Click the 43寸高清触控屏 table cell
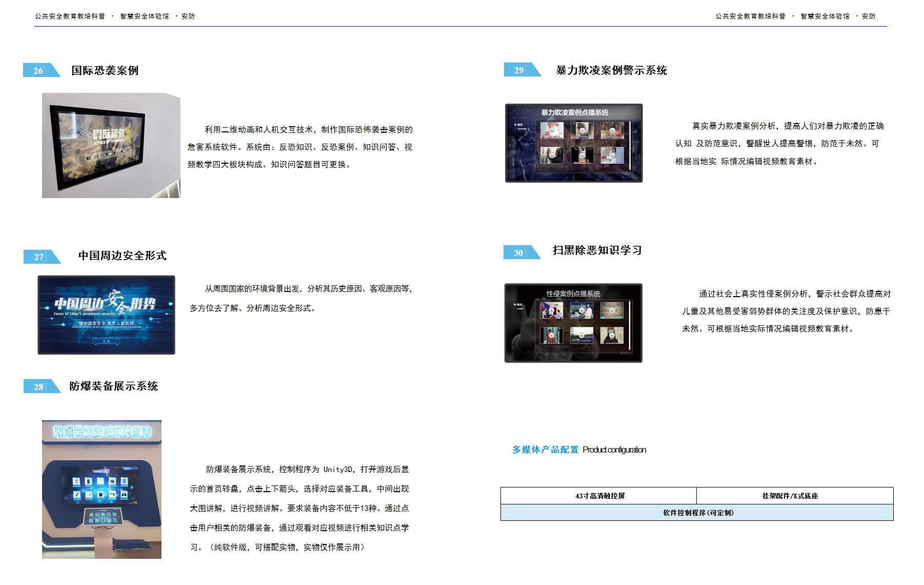 [x=599, y=496]
